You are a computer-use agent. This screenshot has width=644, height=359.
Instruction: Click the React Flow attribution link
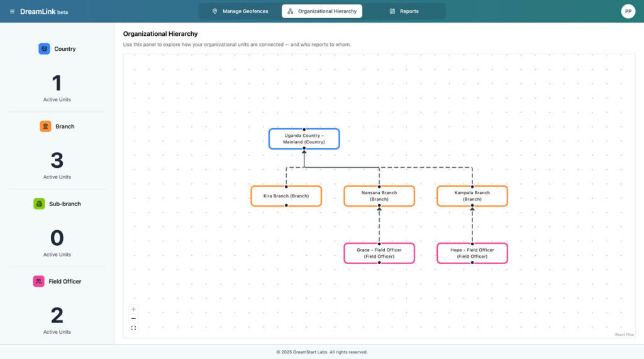[x=624, y=334]
